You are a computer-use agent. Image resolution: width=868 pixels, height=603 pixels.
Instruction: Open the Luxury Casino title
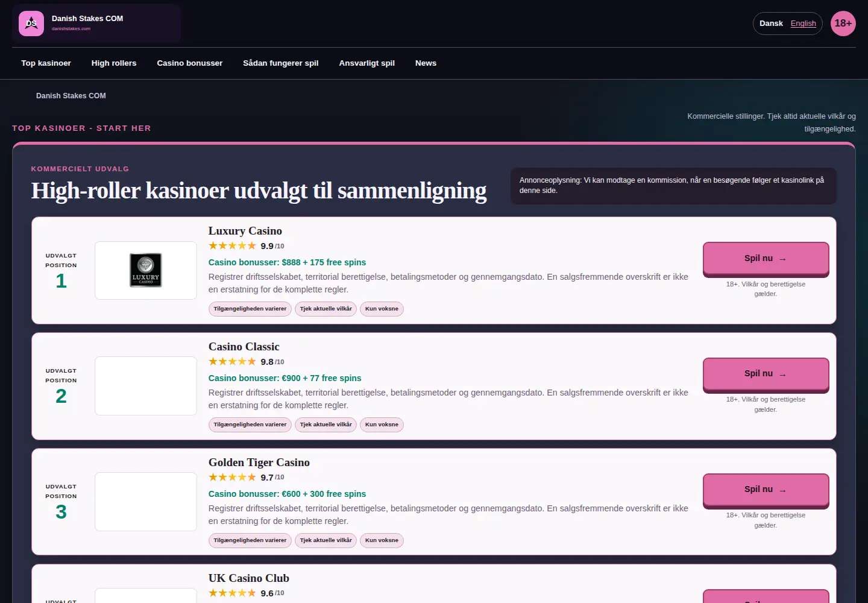245,231
